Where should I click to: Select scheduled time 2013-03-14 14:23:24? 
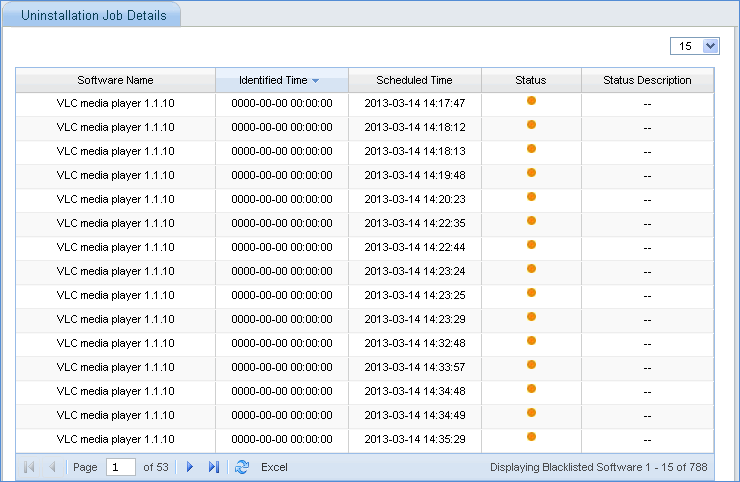pyautogui.click(x=415, y=271)
